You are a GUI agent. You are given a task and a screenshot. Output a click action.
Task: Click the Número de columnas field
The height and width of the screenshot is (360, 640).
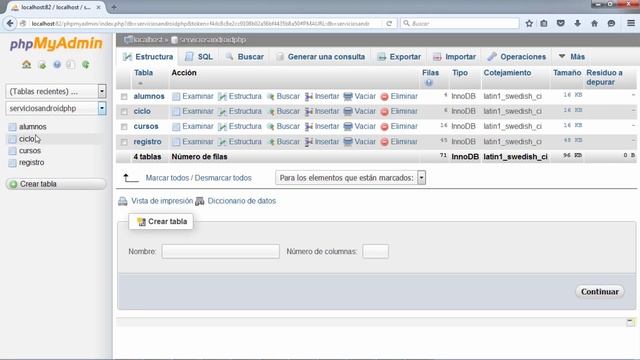point(376,251)
